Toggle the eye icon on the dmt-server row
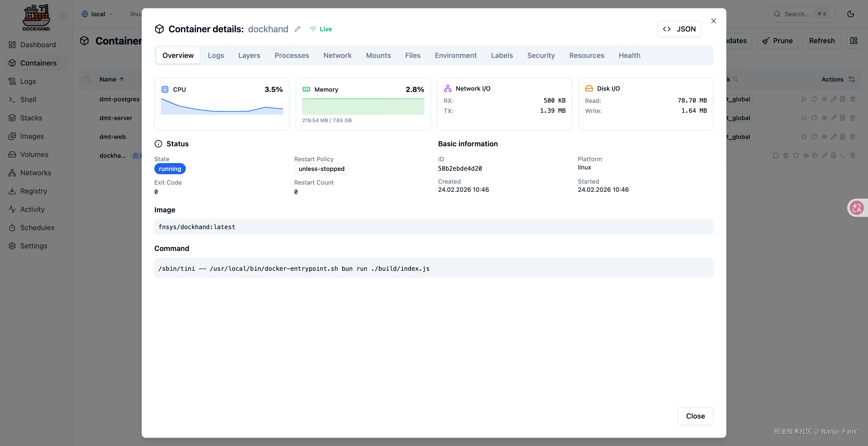This screenshot has height=446, width=868. pos(824,118)
